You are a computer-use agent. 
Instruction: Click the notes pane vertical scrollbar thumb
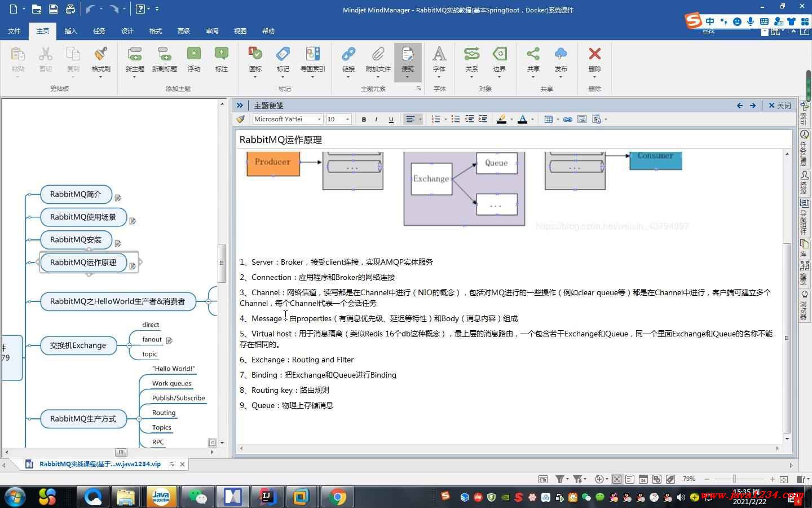787,338
